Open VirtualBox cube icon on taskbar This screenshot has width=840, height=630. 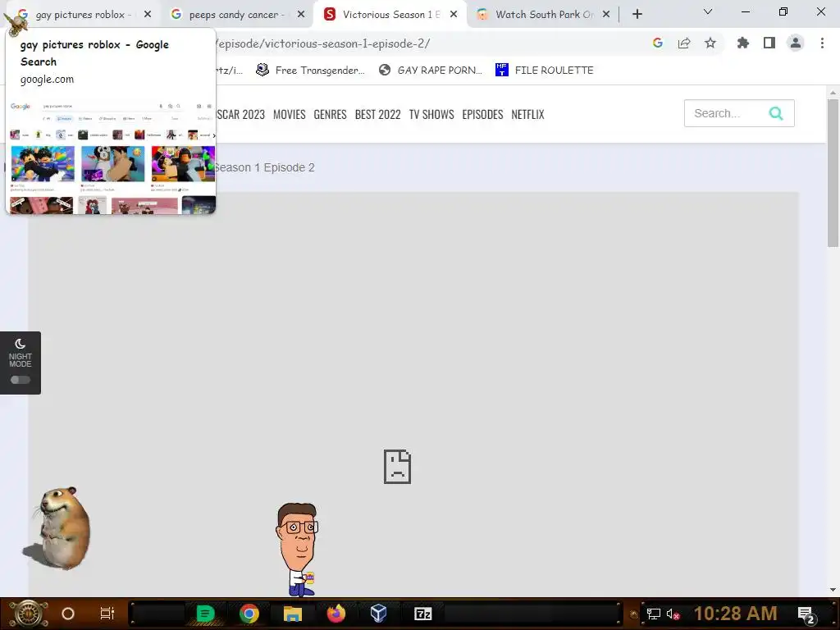[379, 614]
